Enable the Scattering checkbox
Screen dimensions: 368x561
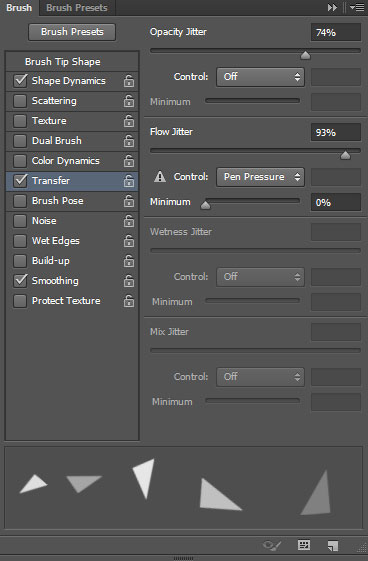point(20,101)
